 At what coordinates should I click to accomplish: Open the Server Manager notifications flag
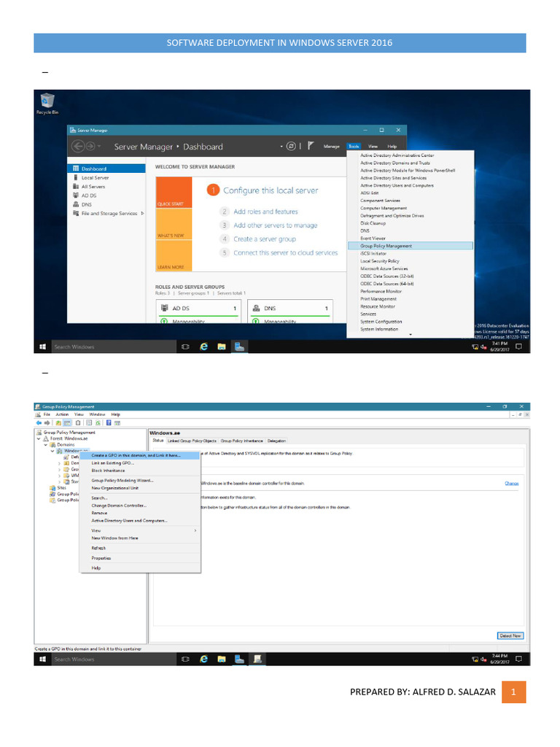(310, 146)
